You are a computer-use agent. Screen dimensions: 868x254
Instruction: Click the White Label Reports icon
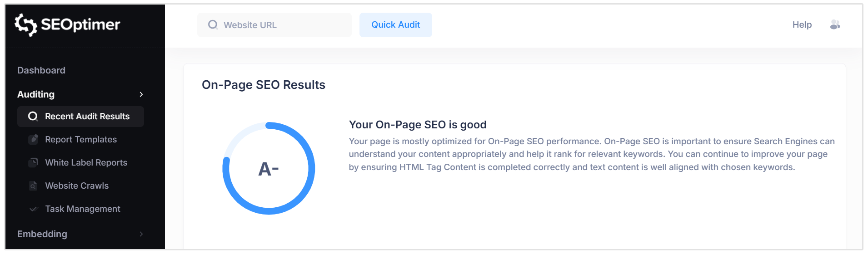point(33,163)
